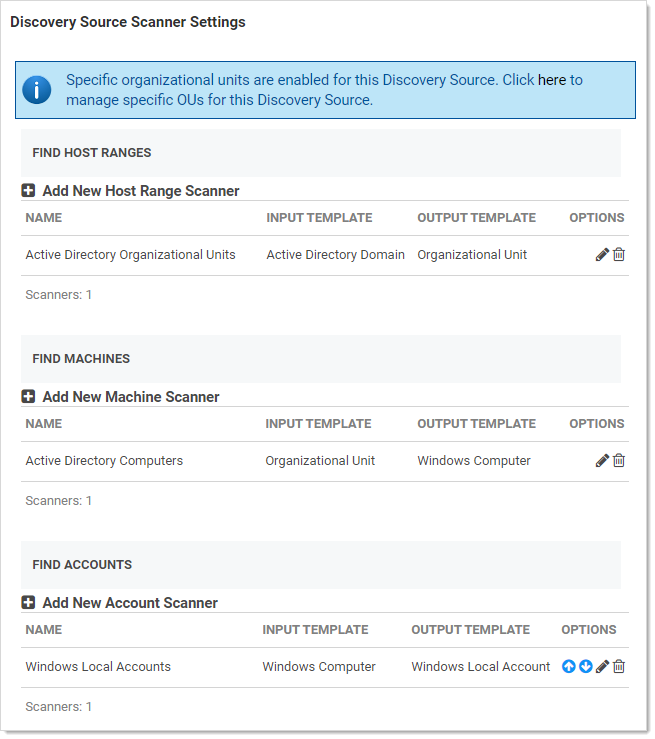This screenshot has width=655, height=739.
Task: Click the 'here' link to manage OUs
Action: pos(552,80)
